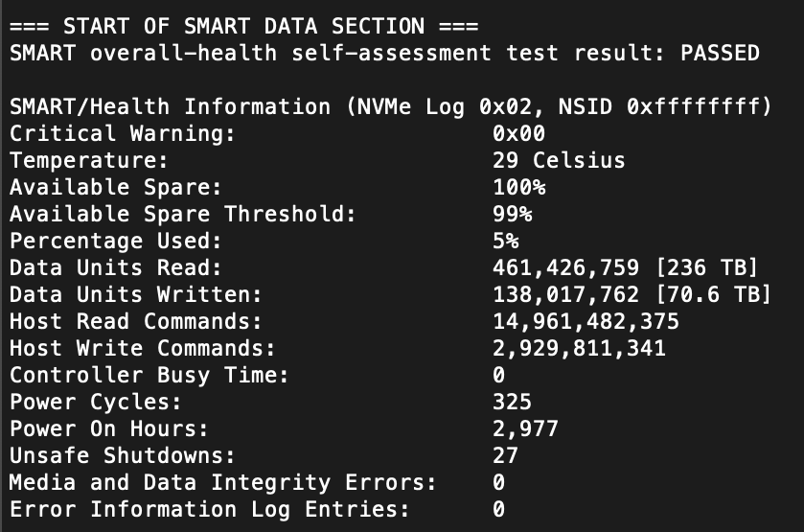The width and height of the screenshot is (804, 532).
Task: Click the "Media and Data Integrity Errors:" label
Action: 224,482
